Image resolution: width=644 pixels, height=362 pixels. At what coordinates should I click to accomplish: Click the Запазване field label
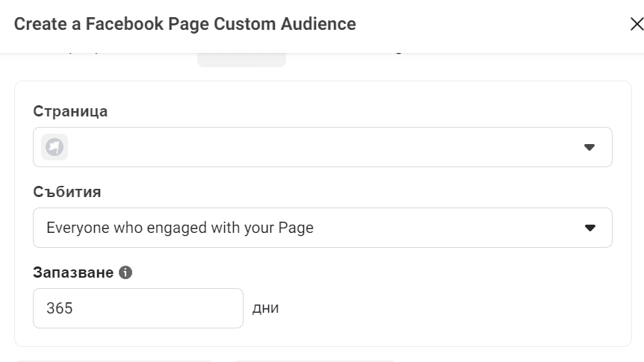pos(73,272)
